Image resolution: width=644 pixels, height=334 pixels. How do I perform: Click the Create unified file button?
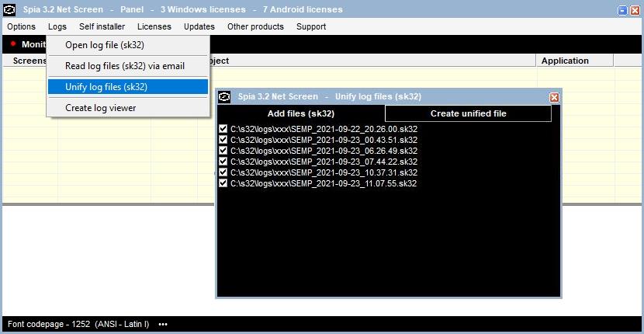tap(468, 113)
